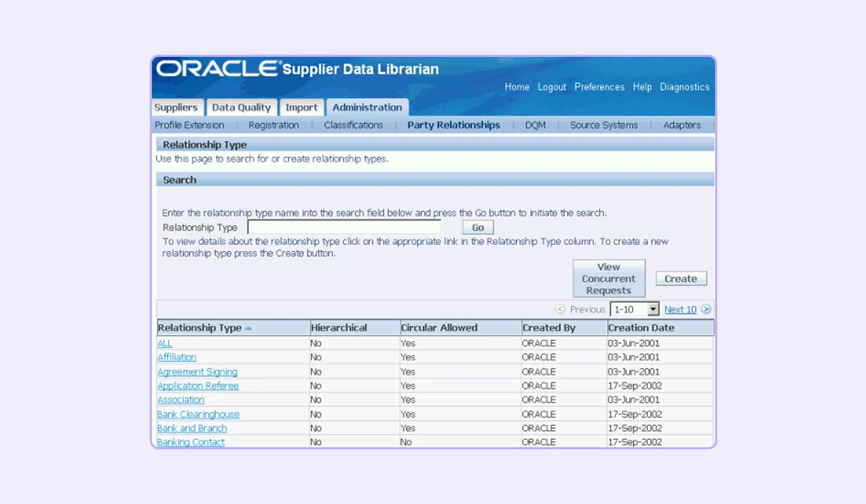Open the Agreement Signing link
The height and width of the screenshot is (504, 866).
(x=197, y=372)
